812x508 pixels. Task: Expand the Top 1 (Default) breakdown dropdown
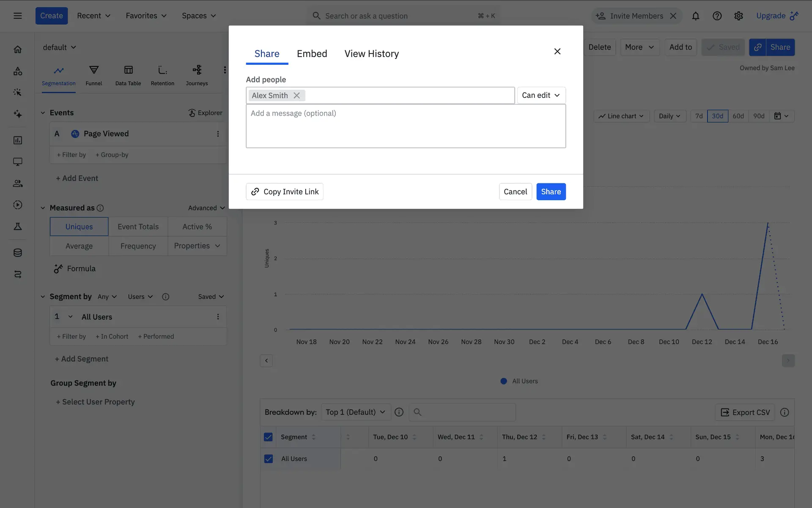tap(356, 412)
